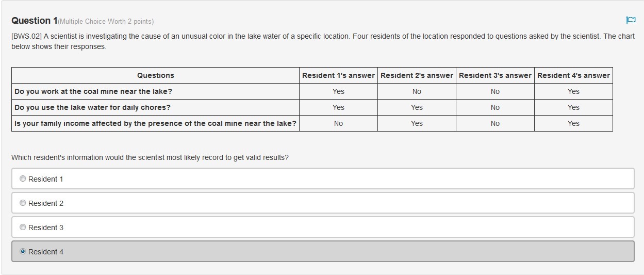Flag Question 1 using the flag icon
644x275 pixels.
click(x=630, y=20)
